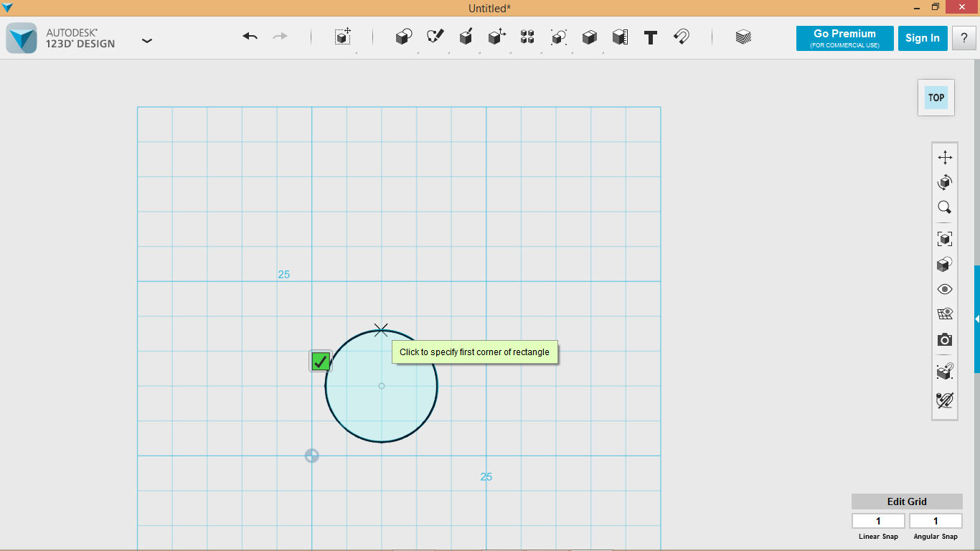Open the Measure tool
Screen dimensions: 980x551
coord(620,37)
